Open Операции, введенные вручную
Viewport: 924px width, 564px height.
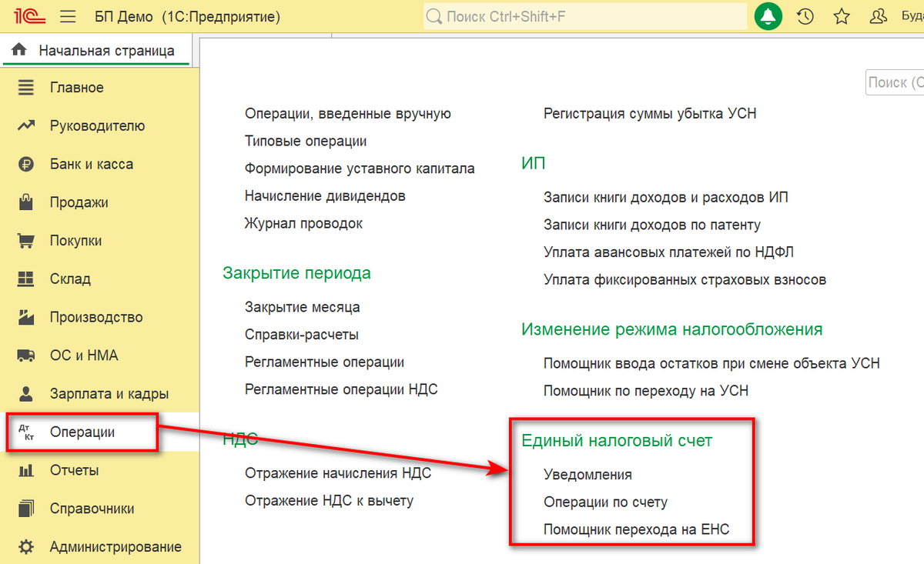coord(348,114)
